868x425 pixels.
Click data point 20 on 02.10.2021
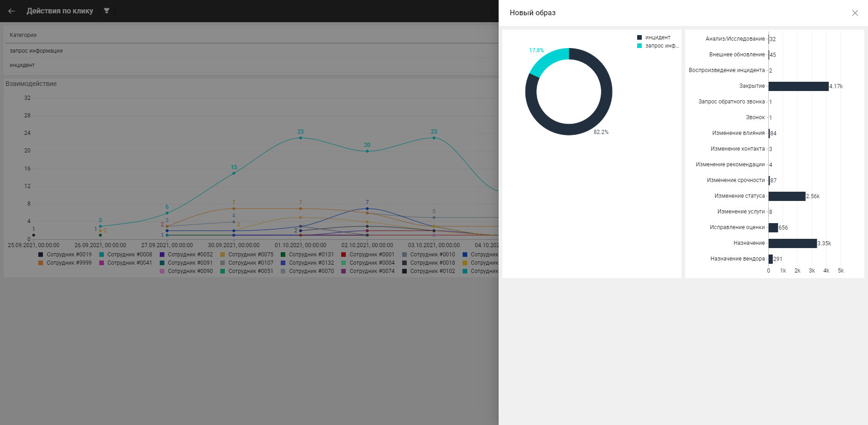pos(367,151)
